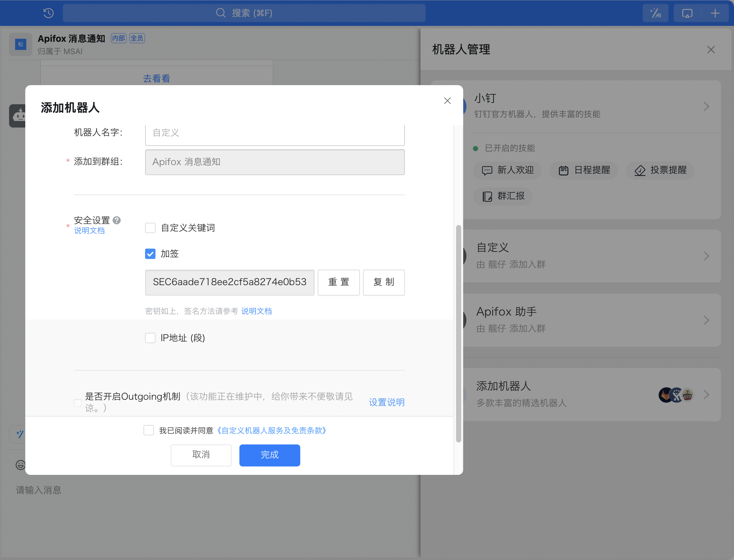Uncheck the 加签 checkbox
Image resolution: width=734 pixels, height=560 pixels.
click(x=150, y=254)
